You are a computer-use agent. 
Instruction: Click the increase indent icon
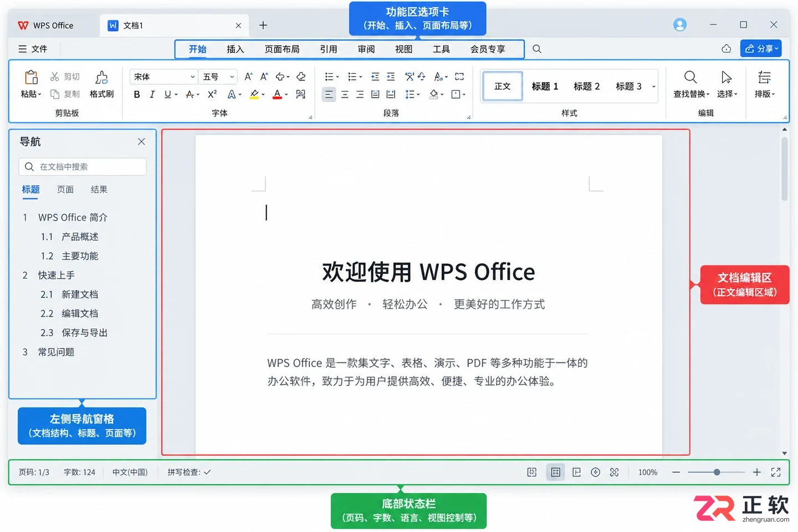[391, 76]
